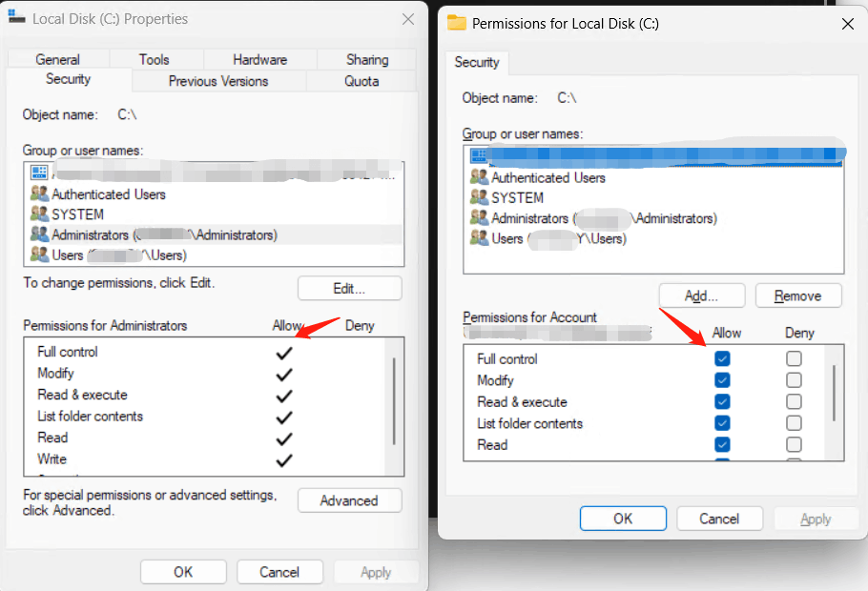
Task: Toggle Allow checkbox for Read & execute
Action: click(x=722, y=401)
